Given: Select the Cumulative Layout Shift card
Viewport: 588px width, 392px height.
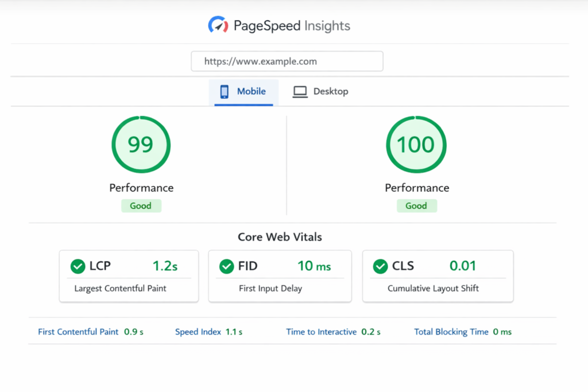Looking at the screenshot, I should [x=438, y=276].
